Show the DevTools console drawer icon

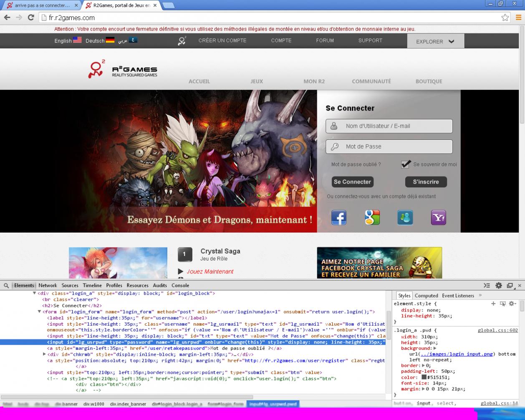(x=487, y=286)
